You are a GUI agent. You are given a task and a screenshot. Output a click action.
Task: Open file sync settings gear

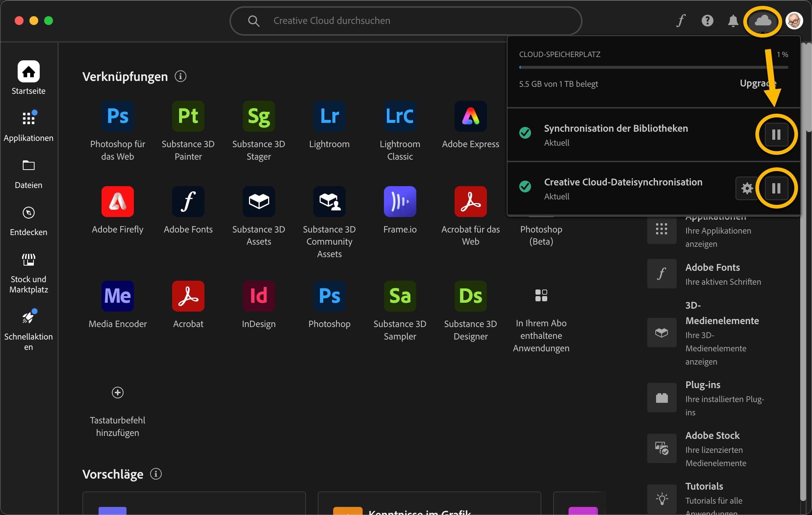[747, 188]
